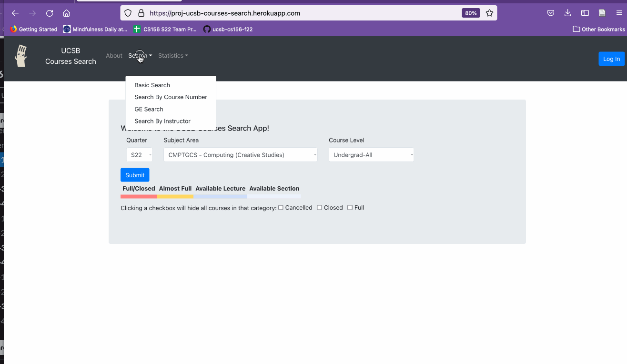Check the Cancelled checkbox

[281, 207]
